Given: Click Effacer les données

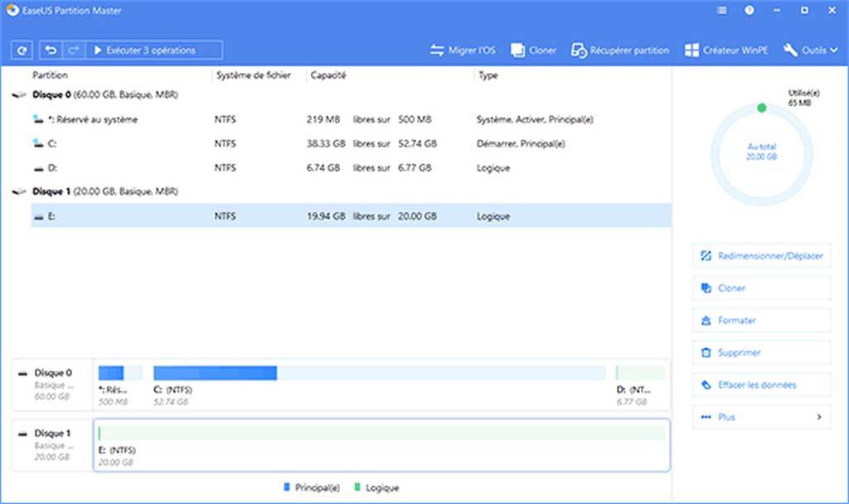Looking at the screenshot, I should point(761,385).
